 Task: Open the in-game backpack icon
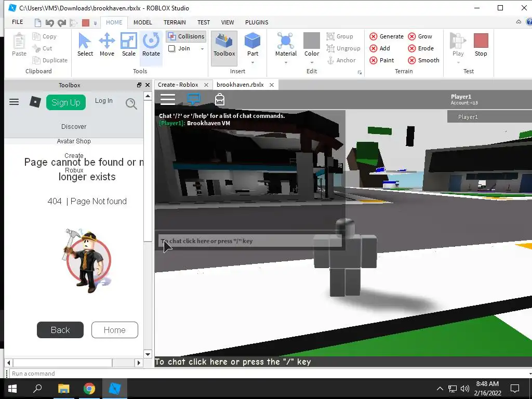pos(220,99)
